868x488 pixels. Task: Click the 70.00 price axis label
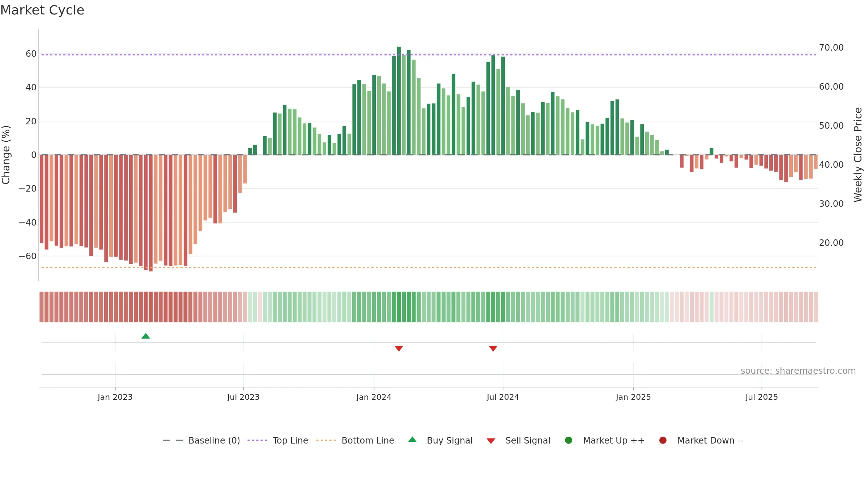point(831,48)
